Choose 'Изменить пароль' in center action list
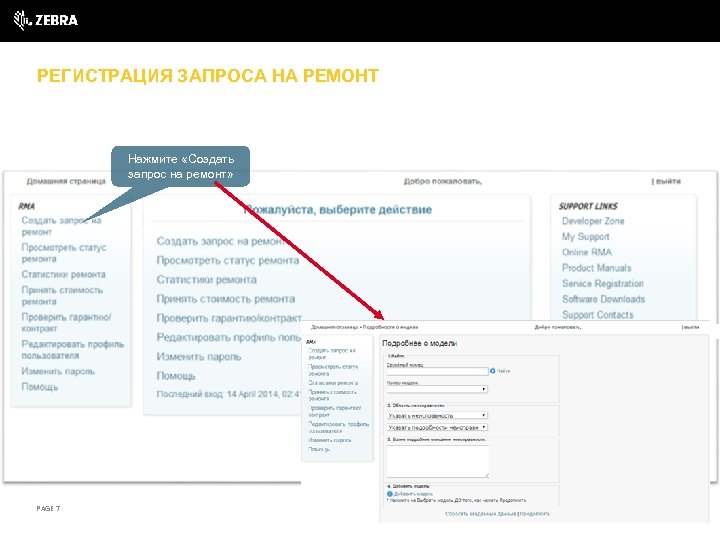Viewport: 720px width, 540px height. 198,357
